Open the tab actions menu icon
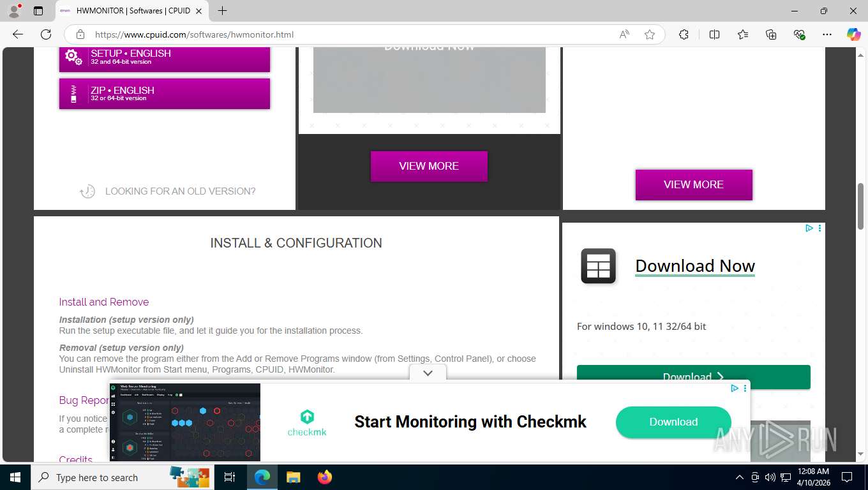Image resolution: width=868 pixels, height=490 pixels. click(x=38, y=11)
